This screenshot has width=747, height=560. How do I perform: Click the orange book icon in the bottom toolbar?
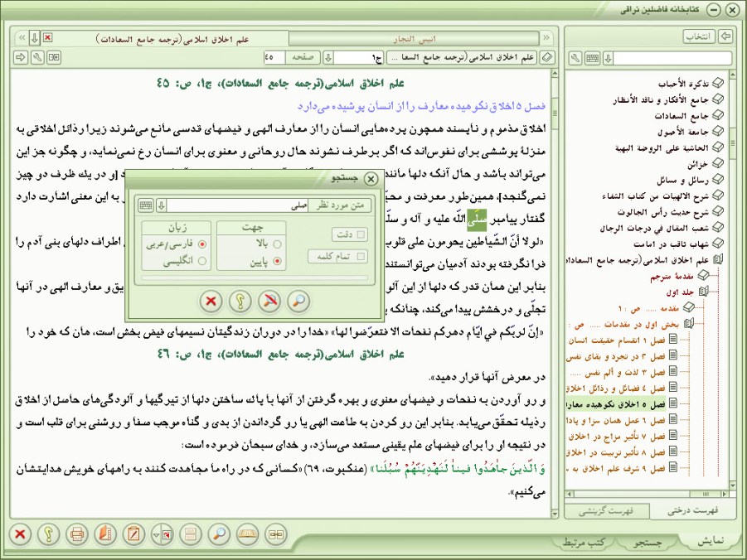(x=105, y=533)
